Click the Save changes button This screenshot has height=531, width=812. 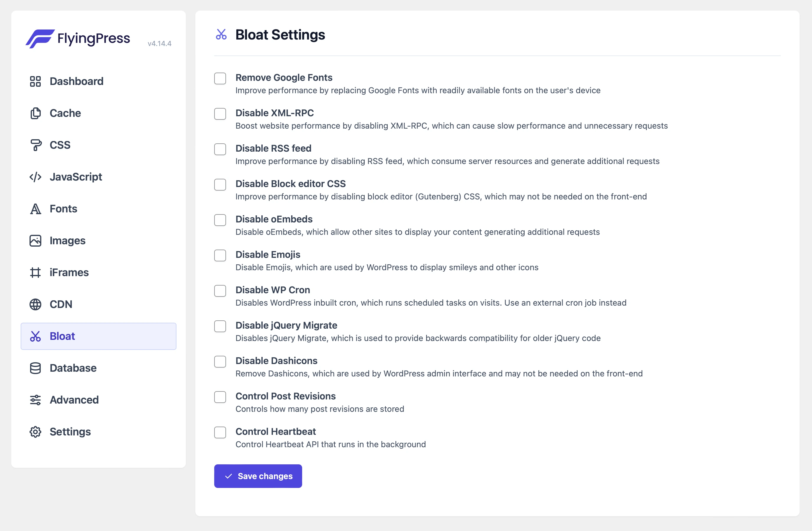tap(258, 476)
